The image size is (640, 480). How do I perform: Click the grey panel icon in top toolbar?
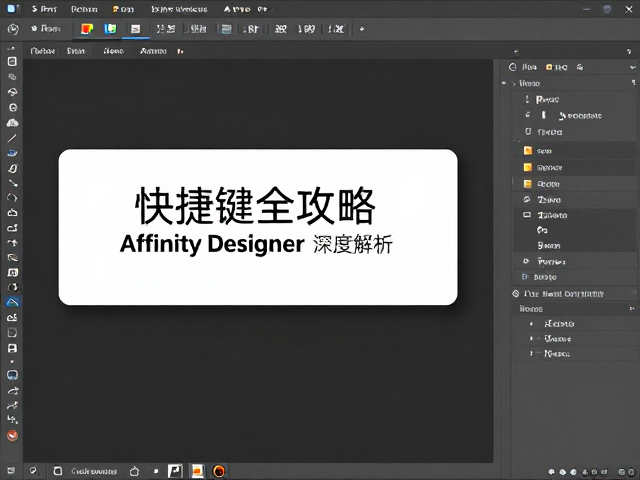click(x=227, y=29)
